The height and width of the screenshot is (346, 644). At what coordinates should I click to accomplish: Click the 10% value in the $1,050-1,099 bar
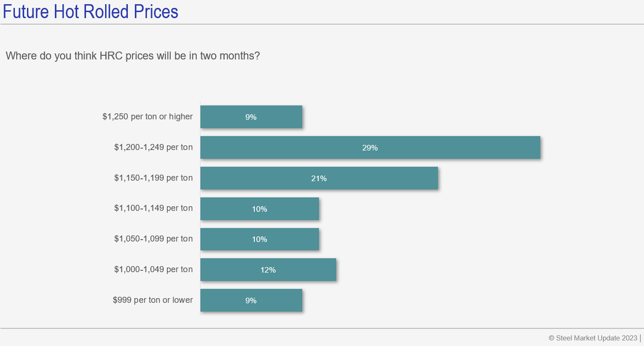coord(259,239)
